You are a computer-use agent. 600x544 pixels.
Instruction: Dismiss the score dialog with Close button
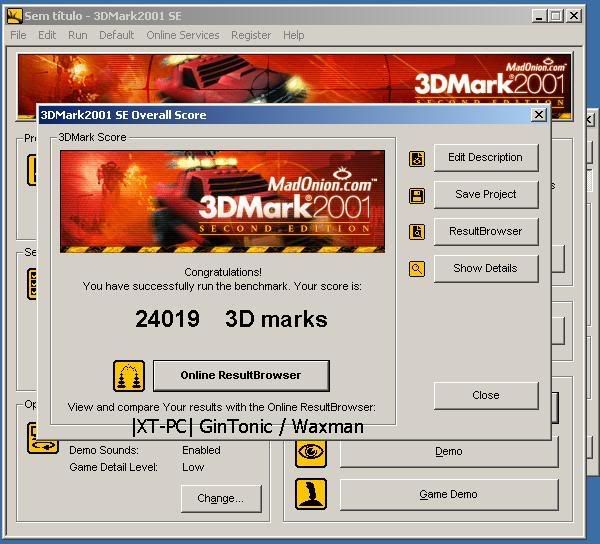click(486, 395)
